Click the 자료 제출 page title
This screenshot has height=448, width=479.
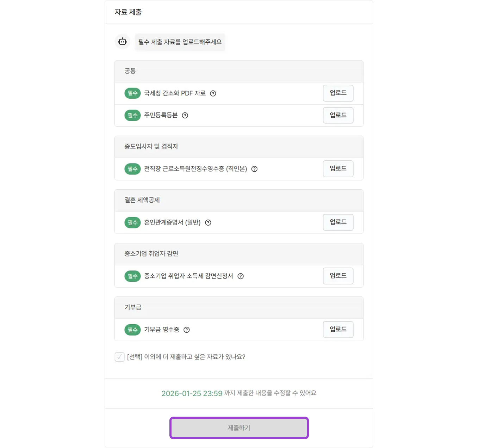[129, 12]
